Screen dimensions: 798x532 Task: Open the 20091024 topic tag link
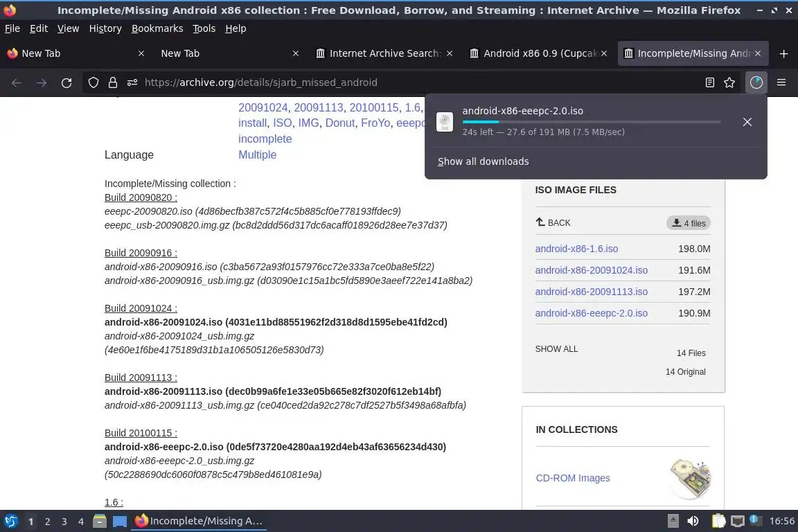(x=263, y=107)
